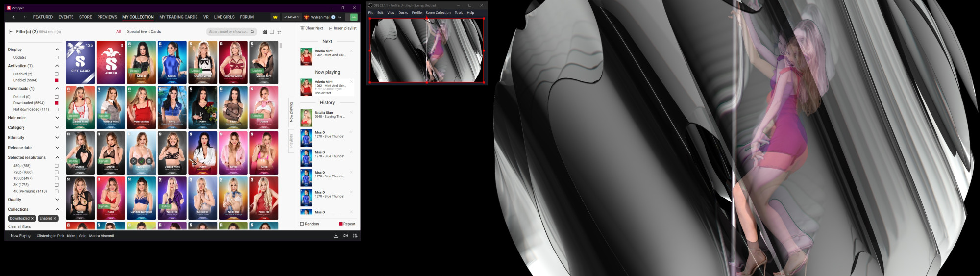The width and height of the screenshot is (980, 276).
Task: Open the Tools menu in OBS
Action: (x=459, y=13)
